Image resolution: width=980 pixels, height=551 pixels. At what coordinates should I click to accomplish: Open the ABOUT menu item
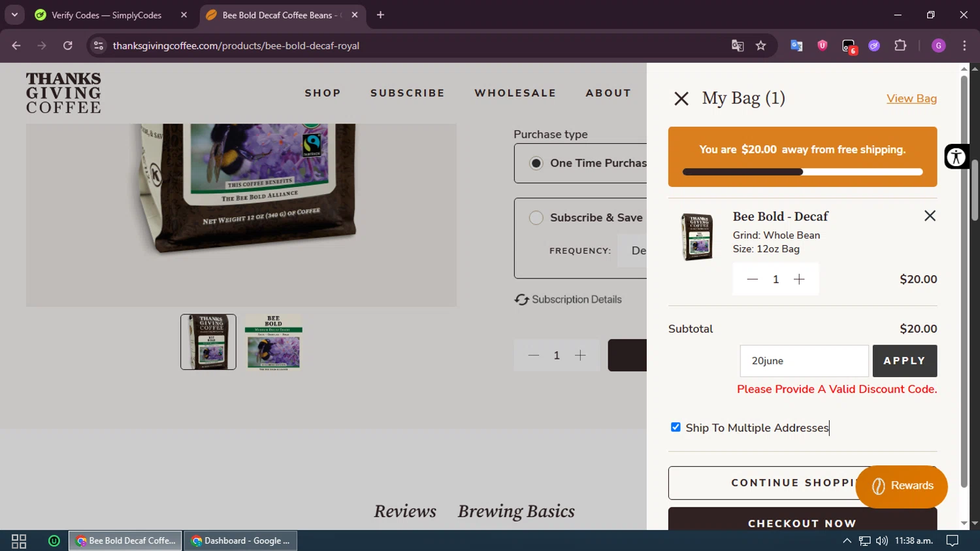click(x=608, y=93)
